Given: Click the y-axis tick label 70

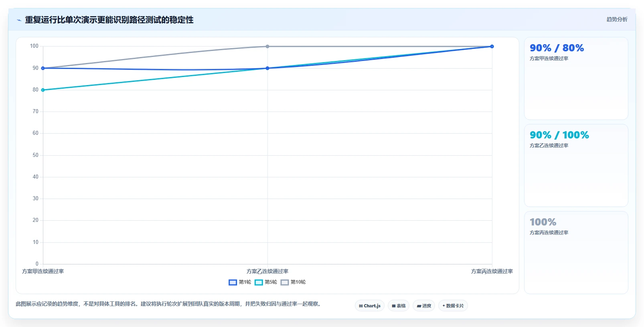Looking at the screenshot, I should click(36, 112).
